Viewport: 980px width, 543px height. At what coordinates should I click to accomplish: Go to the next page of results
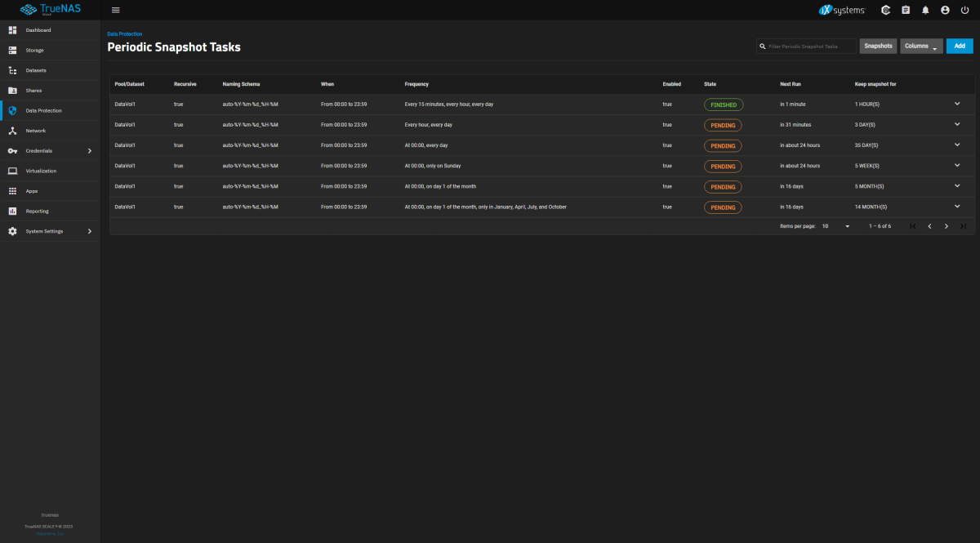coord(947,226)
